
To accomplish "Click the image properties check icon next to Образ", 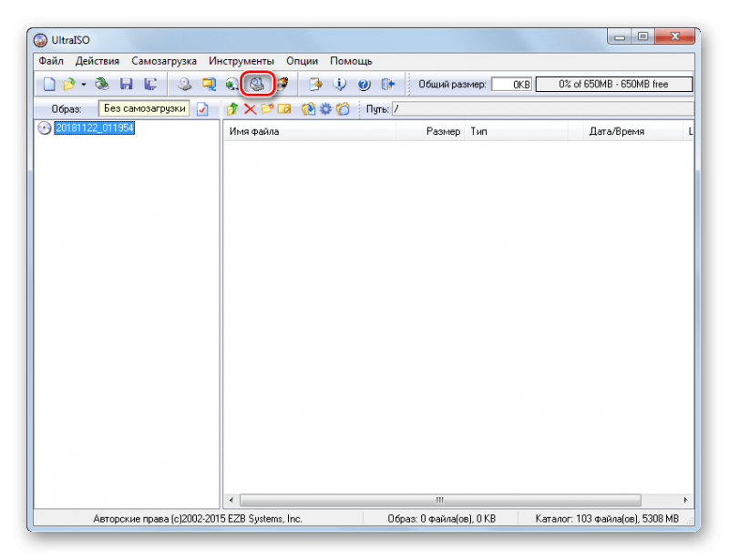I will point(202,109).
